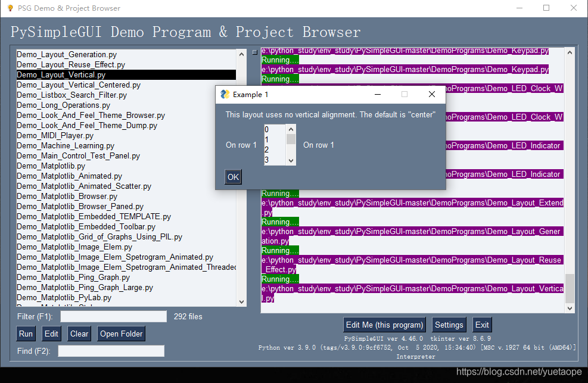588x383 pixels.
Task: Click file list scrollbar up arrow
Action: (x=241, y=54)
